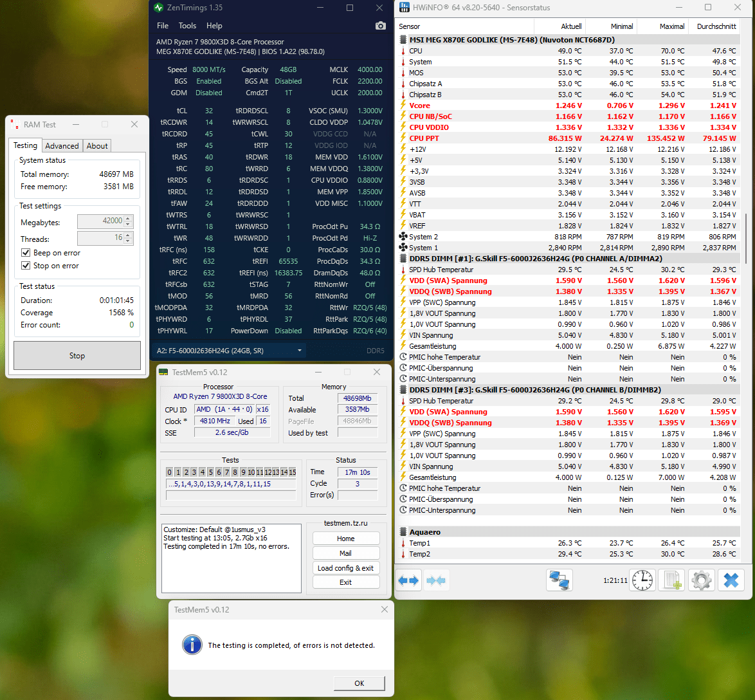Click the Aquaero sensor group icon
755x700 pixels.
403,532
